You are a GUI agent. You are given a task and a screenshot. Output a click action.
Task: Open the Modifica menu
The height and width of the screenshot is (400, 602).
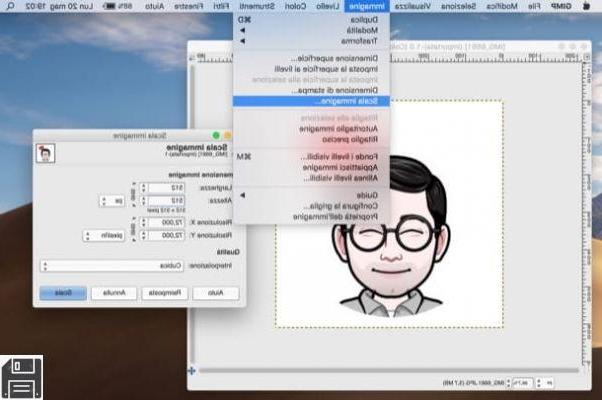click(501, 6)
